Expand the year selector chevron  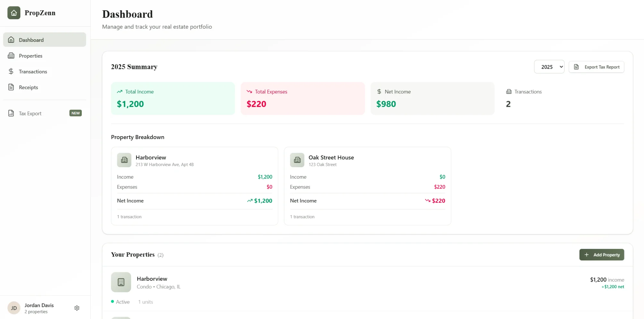point(561,67)
